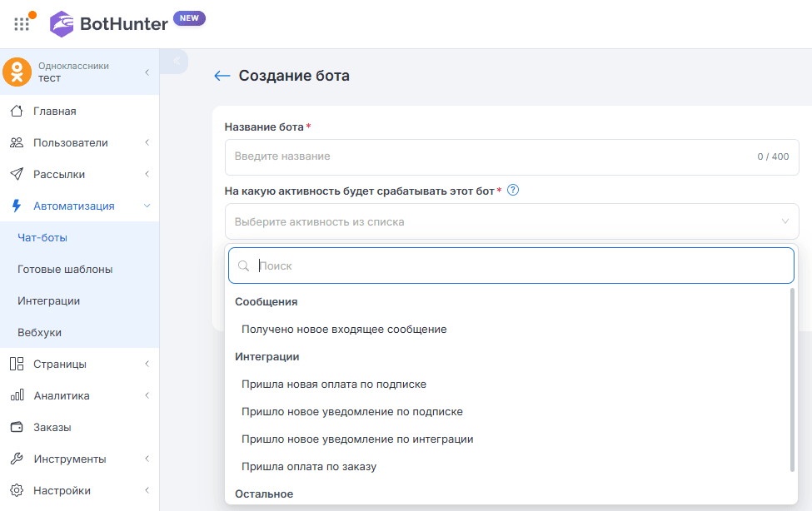The height and width of the screenshot is (511, 812).
Task: Expand the Страницы submenu chevron
Action: point(147,364)
